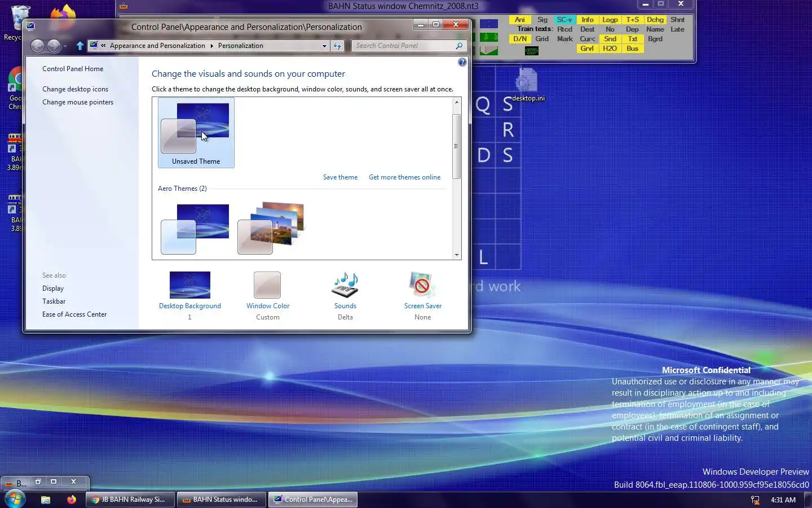Select the Unsaved Theme thumbnail
Viewport: 812px width, 508px height.
[x=196, y=133]
